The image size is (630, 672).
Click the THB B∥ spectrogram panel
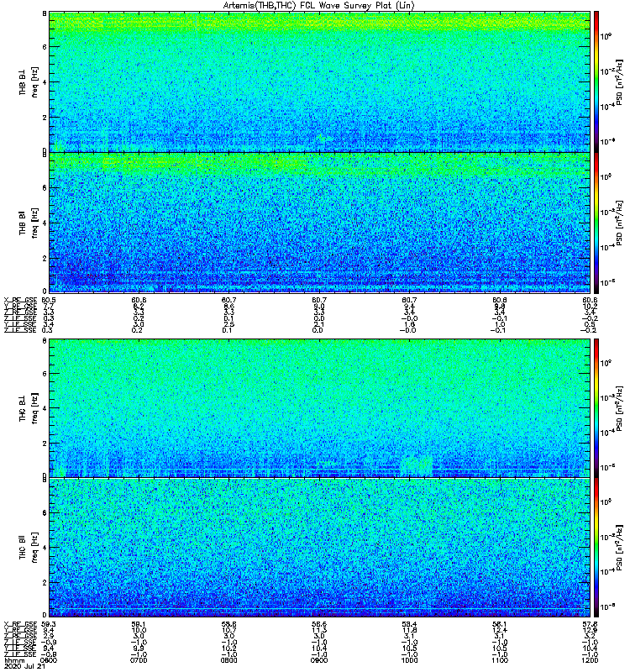pos(319,223)
